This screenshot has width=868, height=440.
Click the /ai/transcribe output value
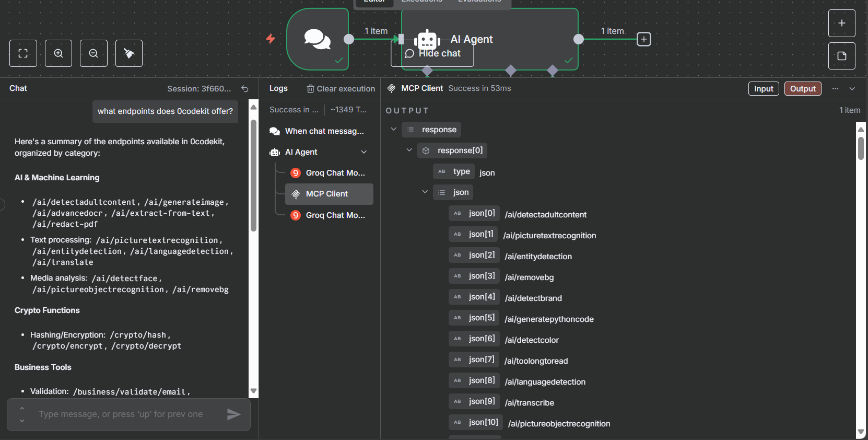[x=530, y=403]
